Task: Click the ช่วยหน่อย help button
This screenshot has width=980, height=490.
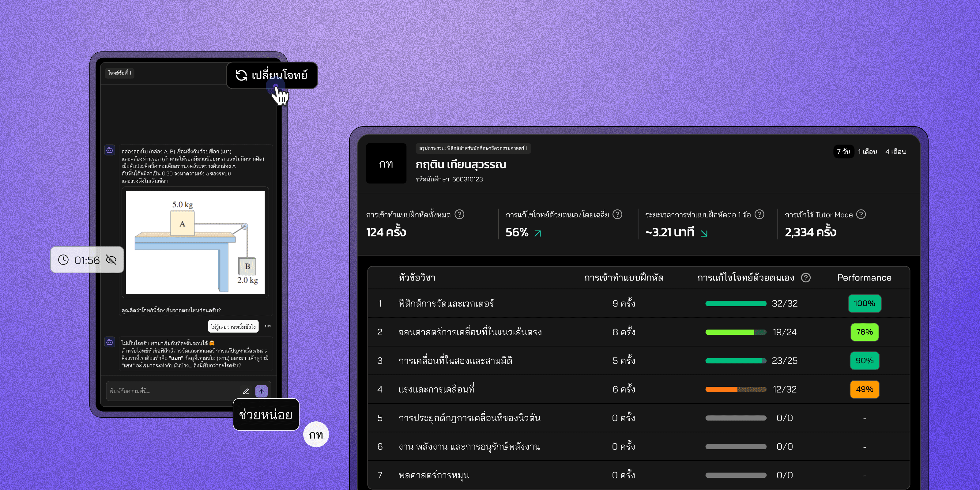Action: 266,414
